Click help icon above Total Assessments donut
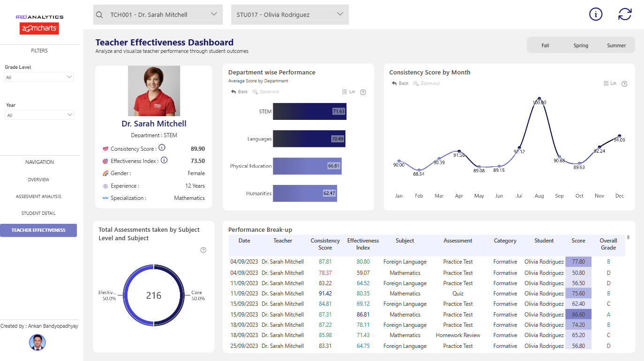The height and width of the screenshot is (361, 644). (x=203, y=250)
